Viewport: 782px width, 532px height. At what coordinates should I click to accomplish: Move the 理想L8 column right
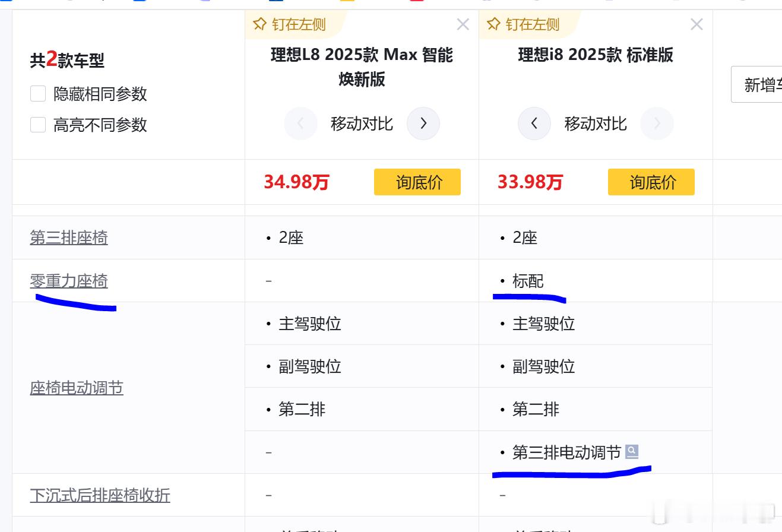click(423, 123)
